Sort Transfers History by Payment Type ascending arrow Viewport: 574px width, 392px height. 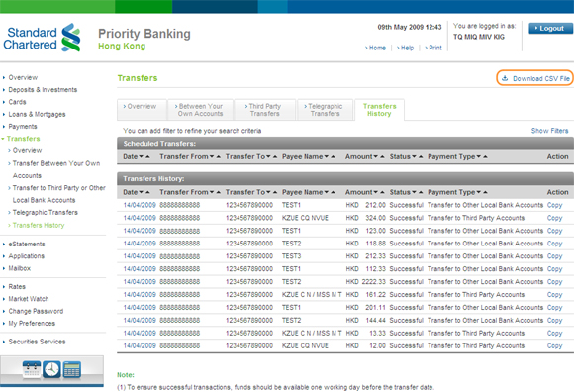tap(485, 192)
